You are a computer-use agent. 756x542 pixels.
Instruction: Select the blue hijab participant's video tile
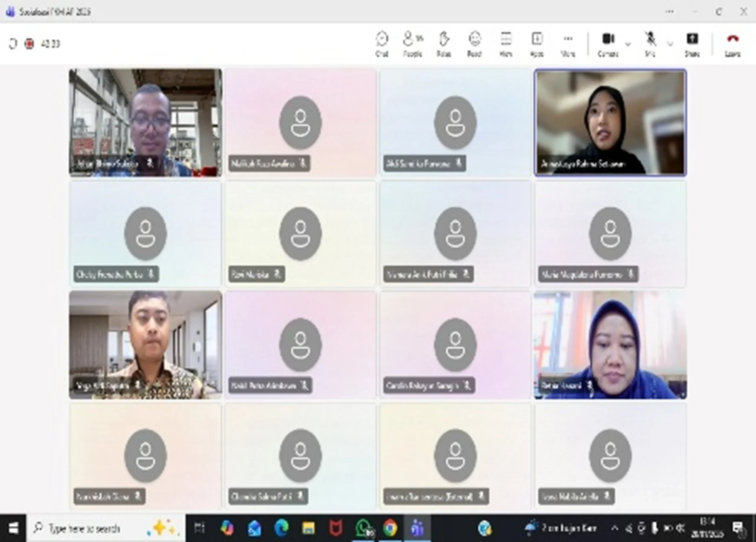[x=610, y=345]
